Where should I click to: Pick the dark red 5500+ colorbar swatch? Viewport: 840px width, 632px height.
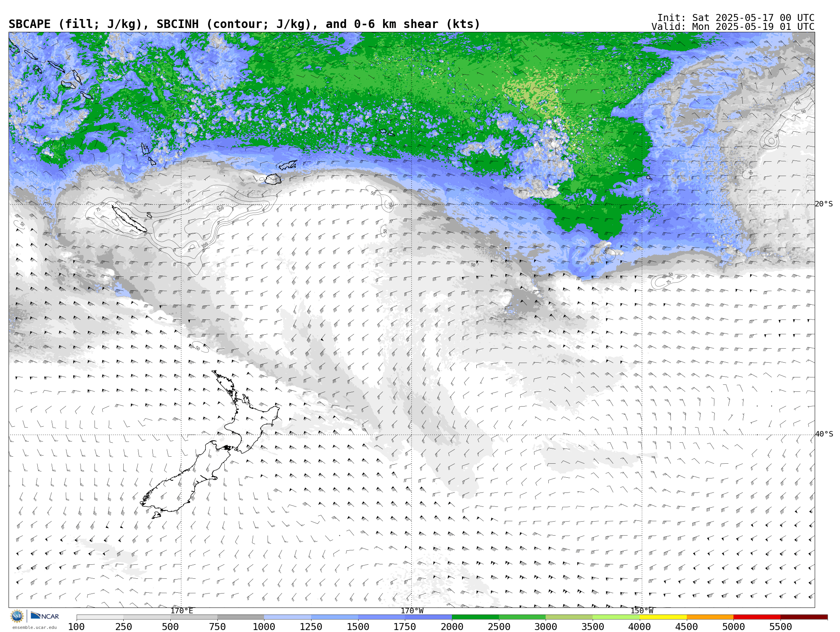pos(804,617)
